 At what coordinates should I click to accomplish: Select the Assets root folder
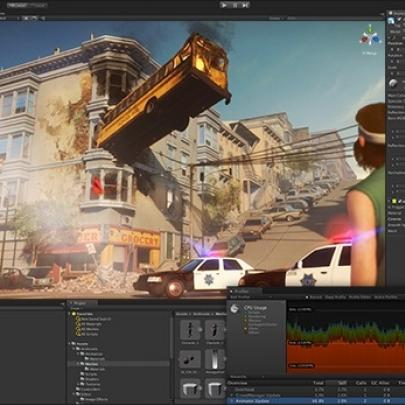[x=81, y=344]
